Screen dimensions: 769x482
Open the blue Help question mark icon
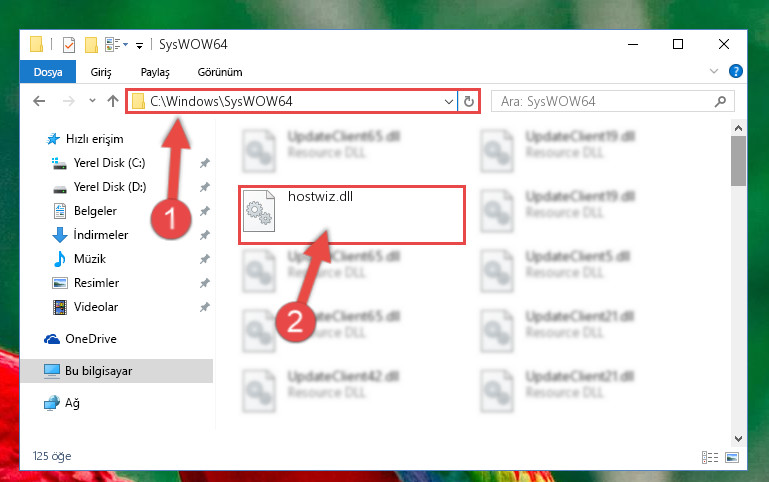[736, 71]
